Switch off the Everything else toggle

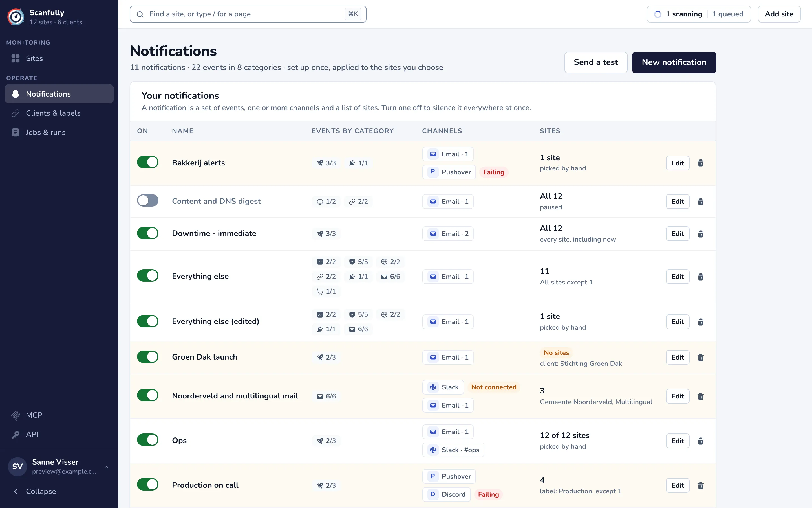(148, 275)
